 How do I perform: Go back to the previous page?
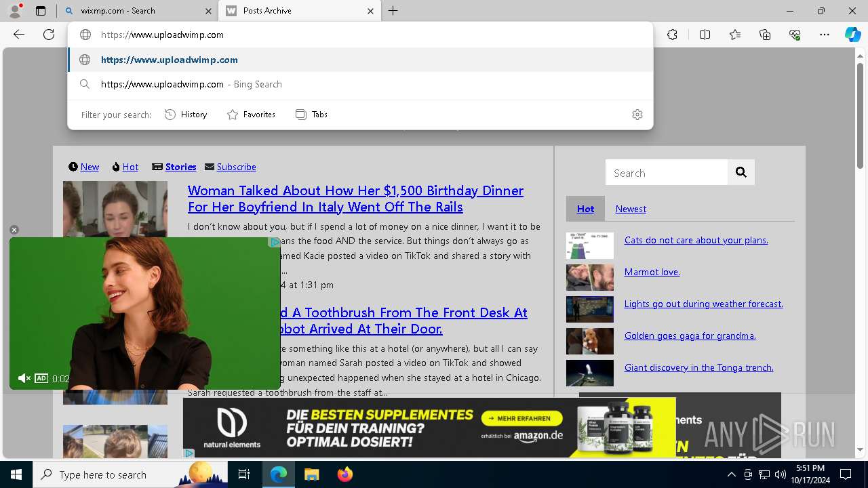click(x=19, y=35)
